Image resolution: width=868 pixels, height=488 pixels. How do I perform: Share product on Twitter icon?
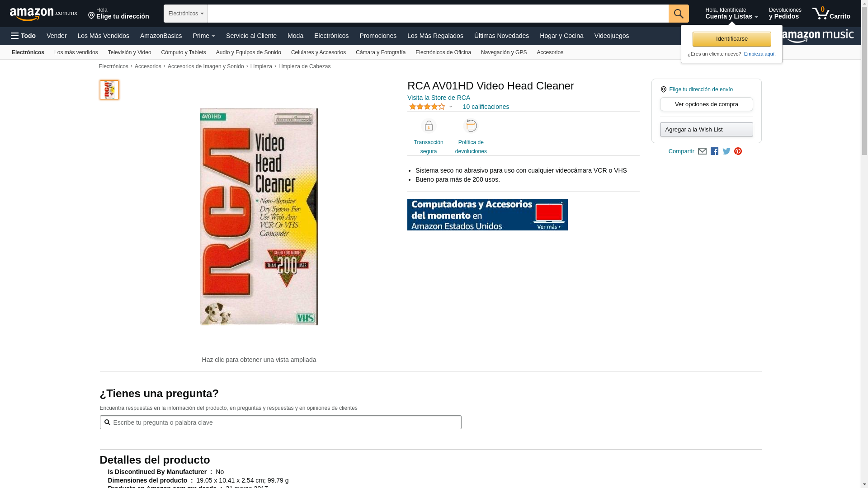(x=726, y=151)
